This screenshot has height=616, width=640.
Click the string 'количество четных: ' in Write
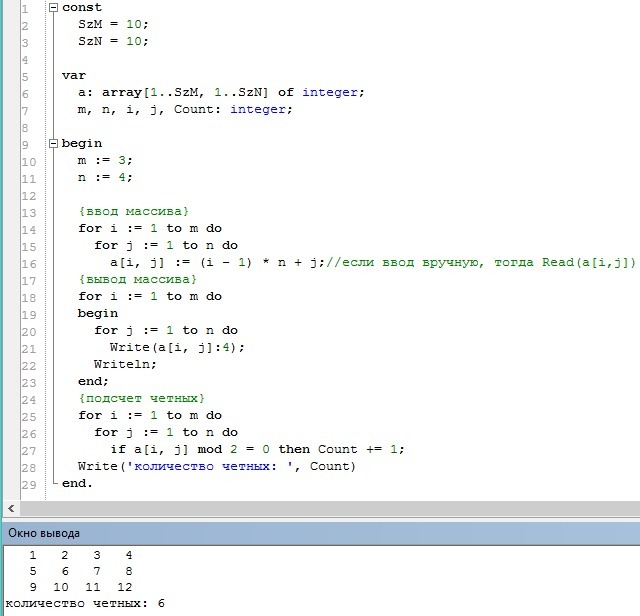(210, 466)
